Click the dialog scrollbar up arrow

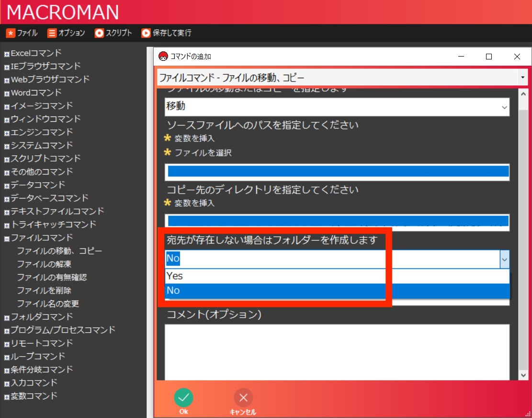click(523, 94)
